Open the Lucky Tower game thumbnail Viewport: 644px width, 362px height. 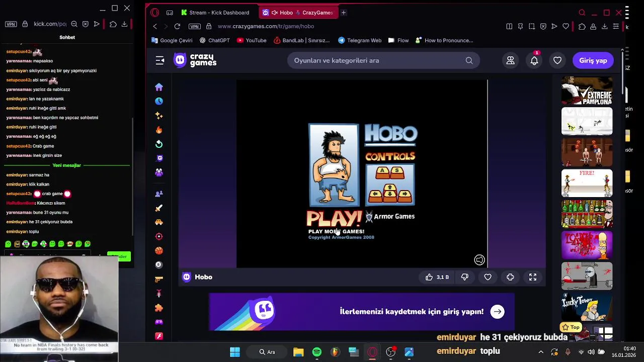pyautogui.click(x=587, y=307)
